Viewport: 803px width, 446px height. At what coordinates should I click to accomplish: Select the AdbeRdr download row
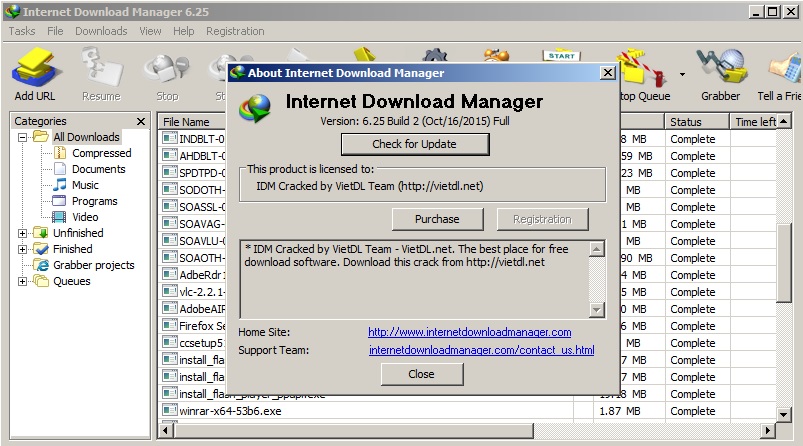click(x=193, y=275)
